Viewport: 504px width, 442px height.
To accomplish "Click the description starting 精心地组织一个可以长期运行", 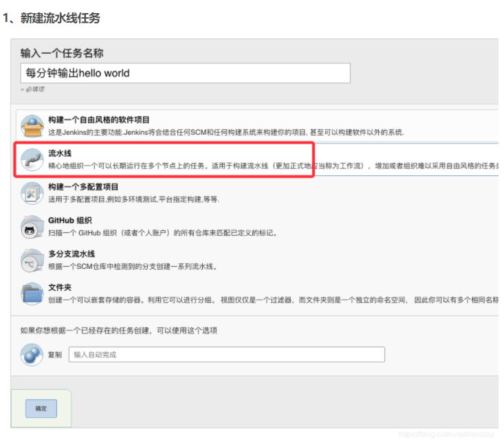I will point(273,166).
